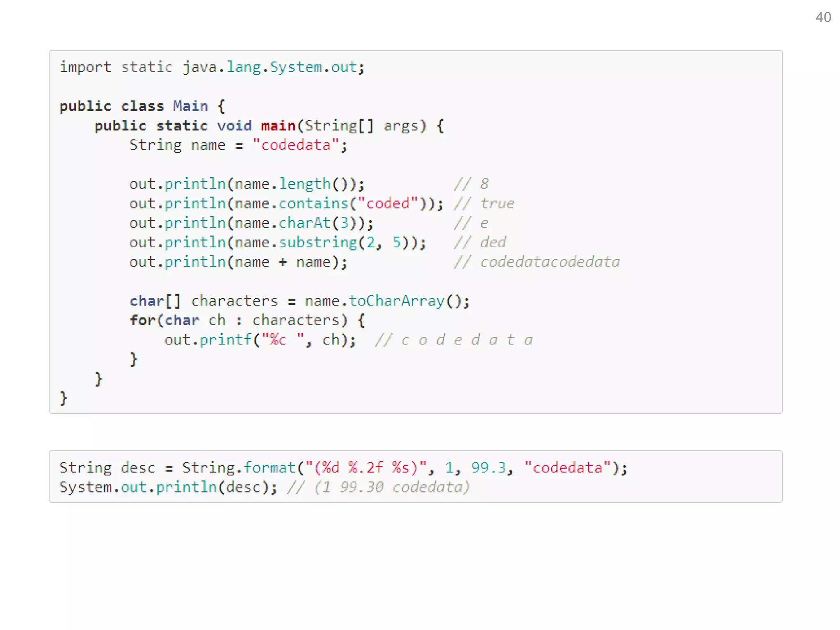The width and height of the screenshot is (840, 630).
Task: Click the import static java.lang.System.out line
Action: pos(212,67)
